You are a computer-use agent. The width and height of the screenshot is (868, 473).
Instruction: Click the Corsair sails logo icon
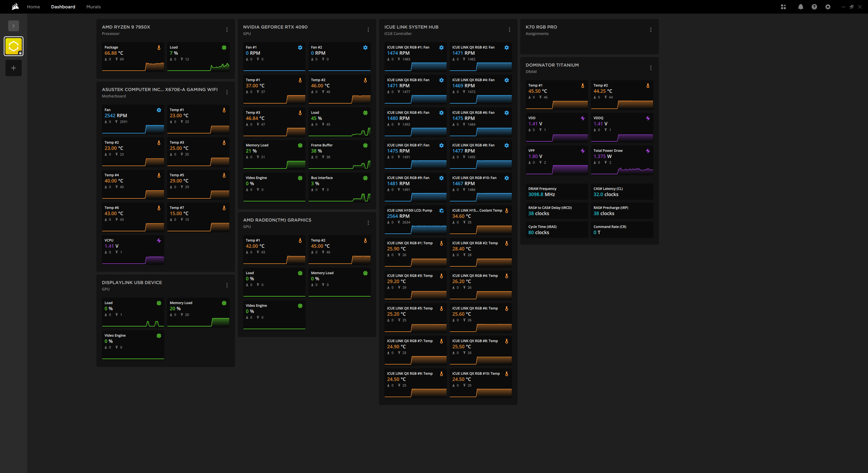click(15, 7)
